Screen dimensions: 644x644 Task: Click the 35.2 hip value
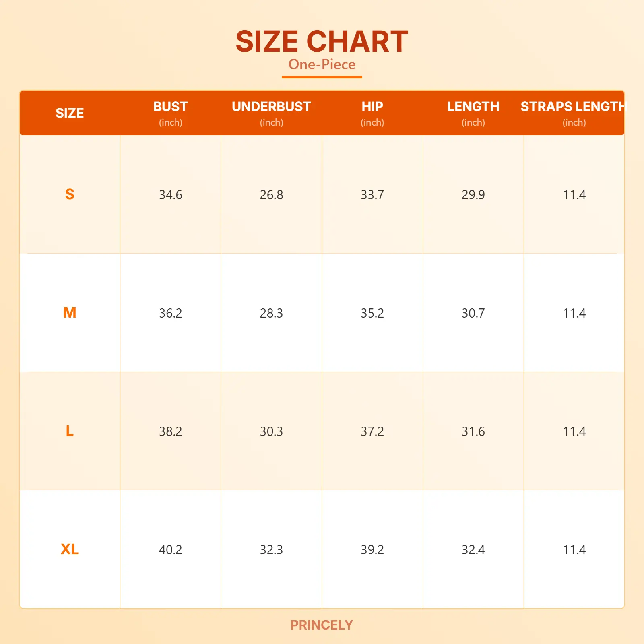372,313
